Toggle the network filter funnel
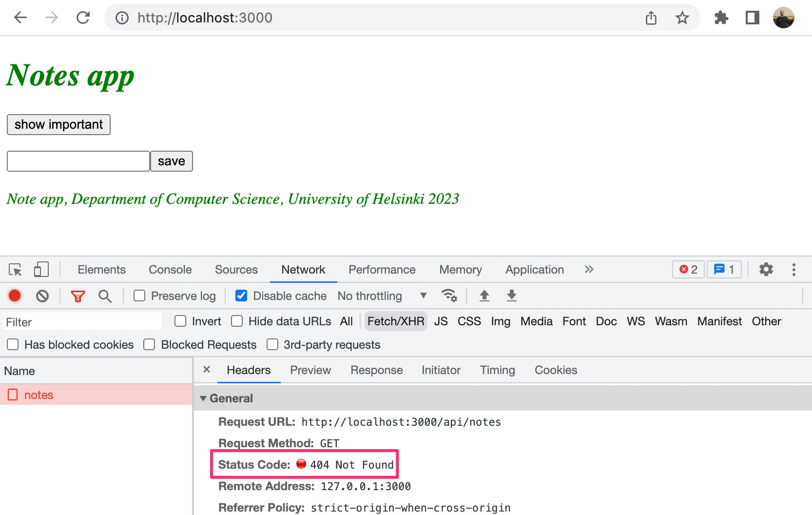This screenshot has height=515, width=812. click(x=78, y=296)
